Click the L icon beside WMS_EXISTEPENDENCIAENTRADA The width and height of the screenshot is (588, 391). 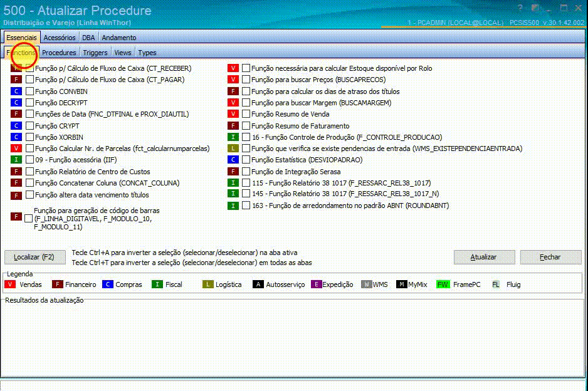point(233,149)
